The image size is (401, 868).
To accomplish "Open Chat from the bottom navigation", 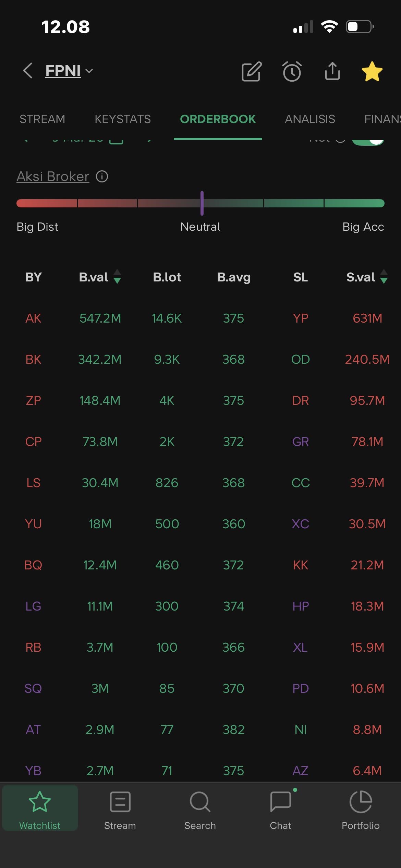I will pyautogui.click(x=280, y=810).
